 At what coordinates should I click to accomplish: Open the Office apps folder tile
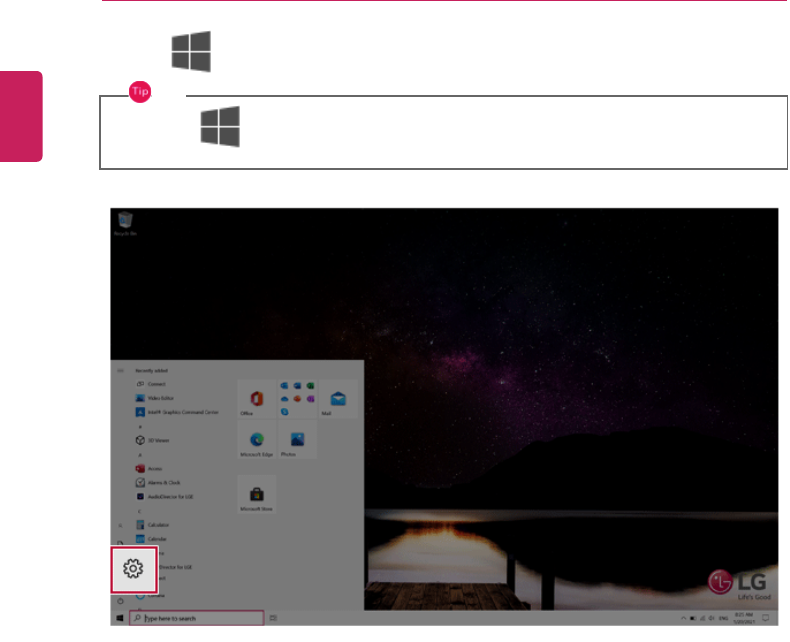click(x=297, y=399)
